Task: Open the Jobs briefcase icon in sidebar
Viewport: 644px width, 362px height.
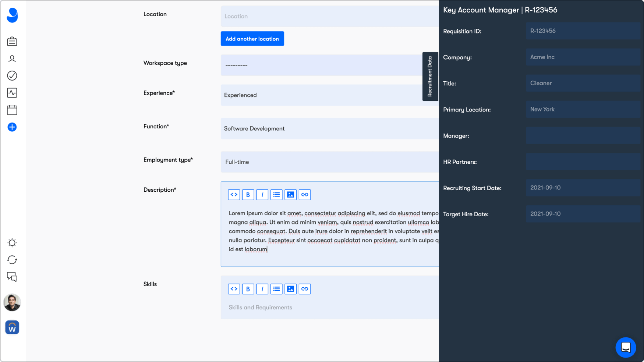Action: pyautogui.click(x=12, y=41)
